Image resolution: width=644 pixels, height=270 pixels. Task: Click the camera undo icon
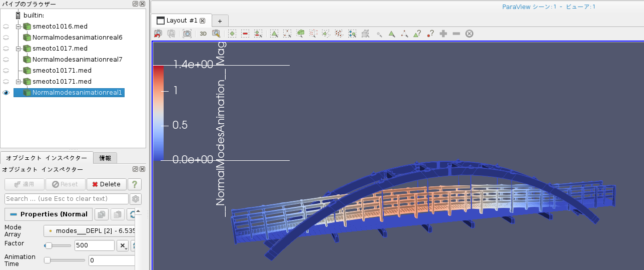[158, 34]
